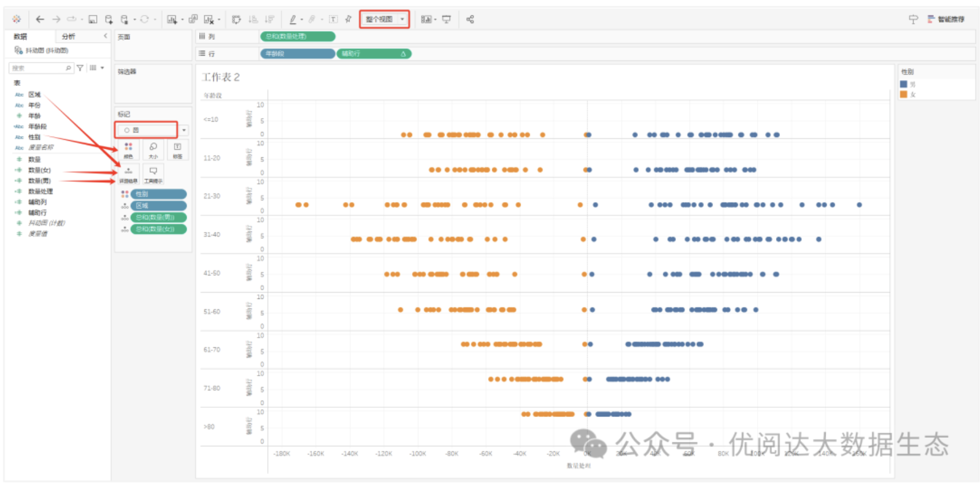Screen dimensions: 980x485
Task: Click the Size (大小) mark card
Action: tap(153, 150)
